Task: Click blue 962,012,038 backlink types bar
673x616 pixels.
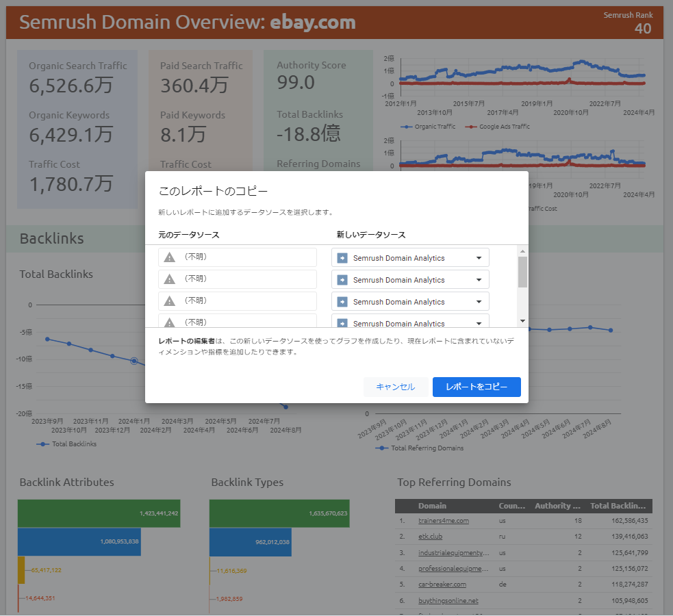Action: [x=250, y=542]
